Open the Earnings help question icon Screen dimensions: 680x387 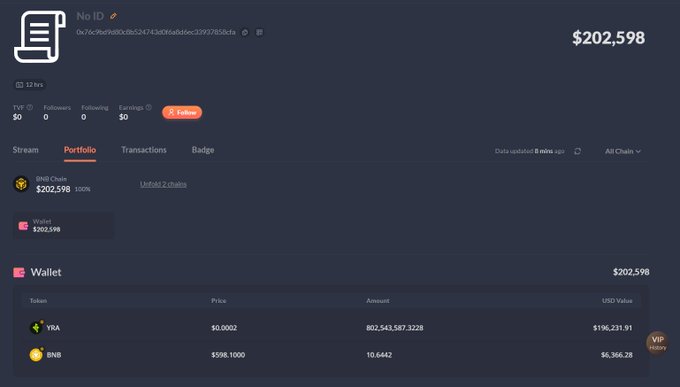click(x=149, y=107)
